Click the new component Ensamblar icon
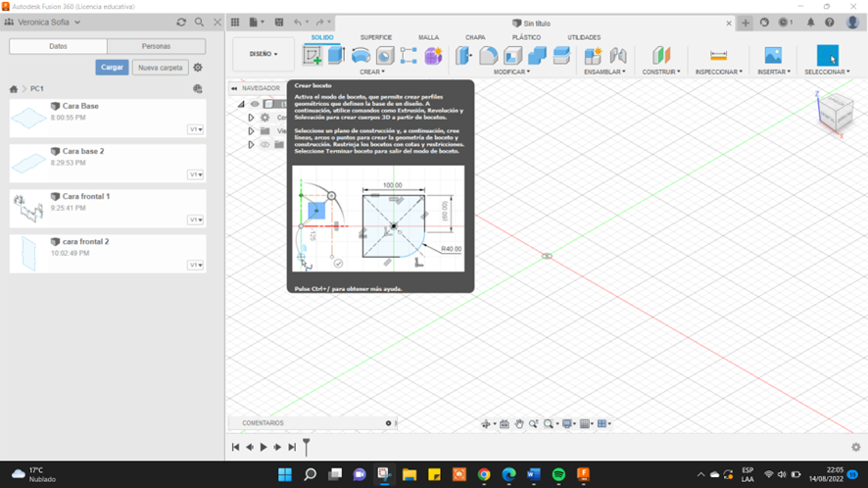Screen dimensions: 868x488 point(593,56)
